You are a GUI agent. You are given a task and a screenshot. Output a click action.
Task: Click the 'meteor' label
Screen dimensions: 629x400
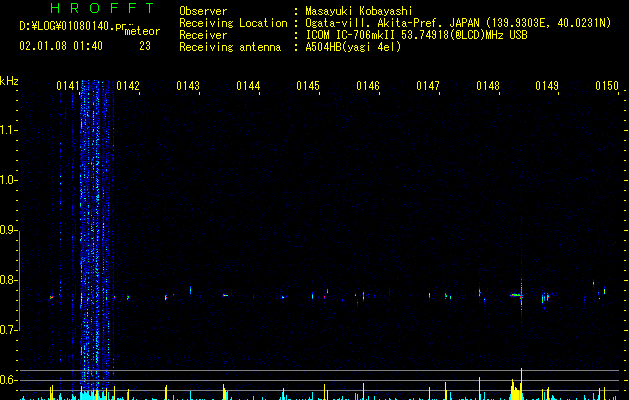pyautogui.click(x=142, y=31)
